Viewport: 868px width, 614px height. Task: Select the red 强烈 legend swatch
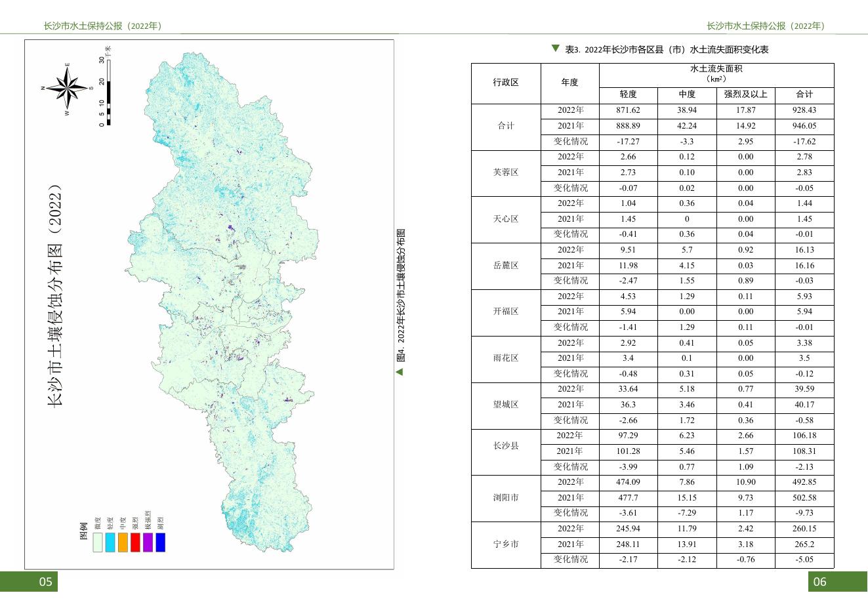[135, 542]
